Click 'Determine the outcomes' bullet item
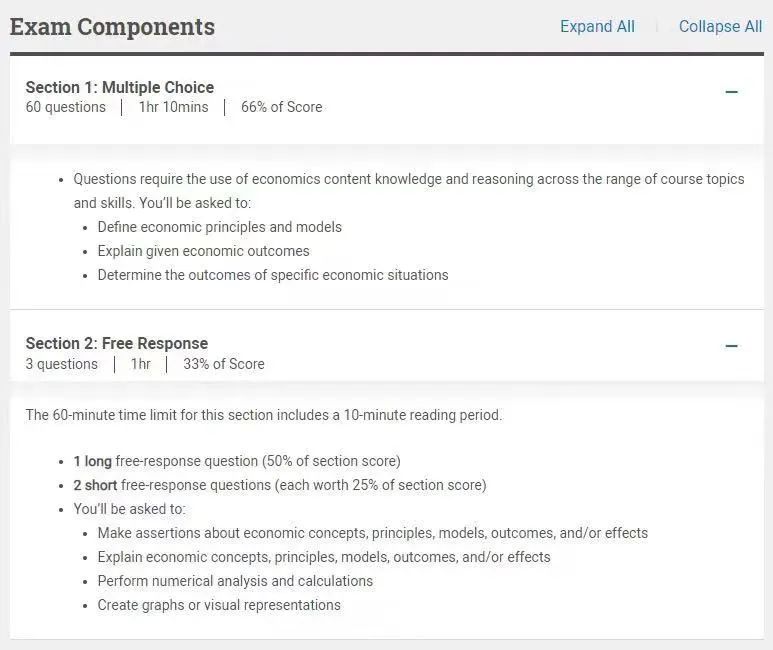 273,275
